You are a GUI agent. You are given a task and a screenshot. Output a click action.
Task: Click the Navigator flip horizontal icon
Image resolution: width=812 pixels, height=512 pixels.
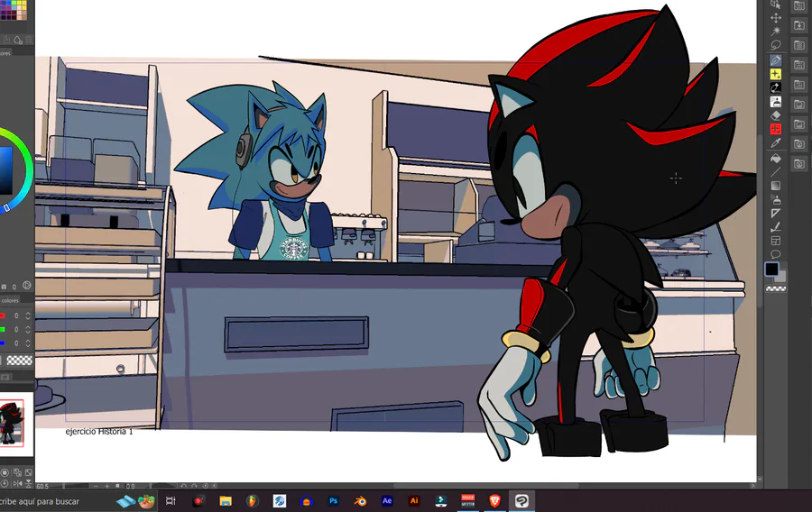[18, 483]
